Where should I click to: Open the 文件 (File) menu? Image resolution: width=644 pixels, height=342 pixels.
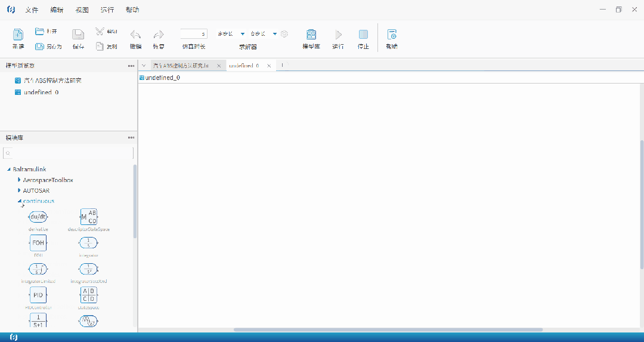pos(32,10)
